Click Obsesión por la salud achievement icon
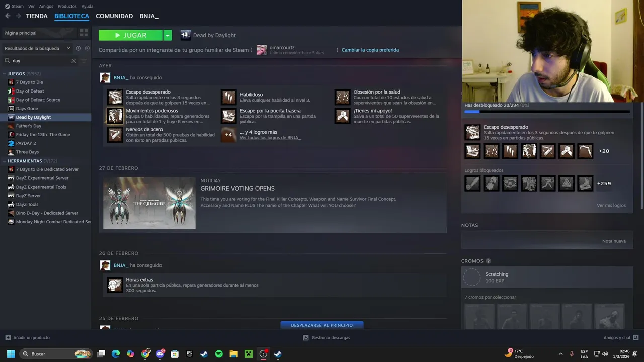Screen dimensions: 644x362 point(342,97)
